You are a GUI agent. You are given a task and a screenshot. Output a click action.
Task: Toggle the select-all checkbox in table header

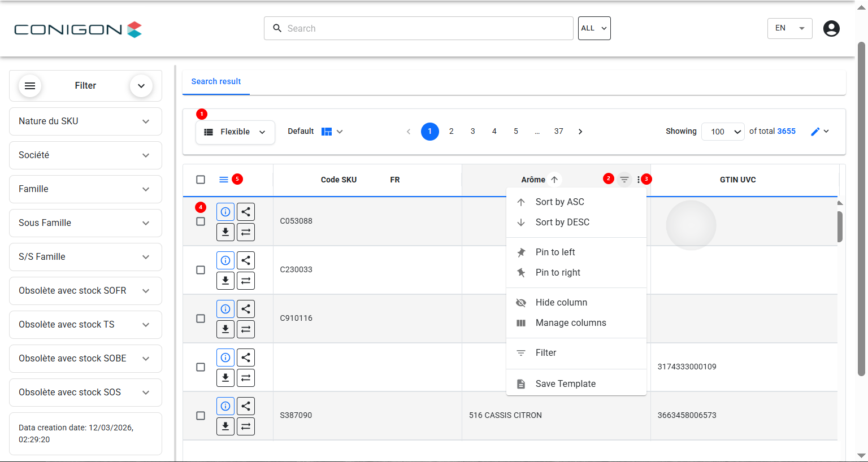pyautogui.click(x=201, y=180)
